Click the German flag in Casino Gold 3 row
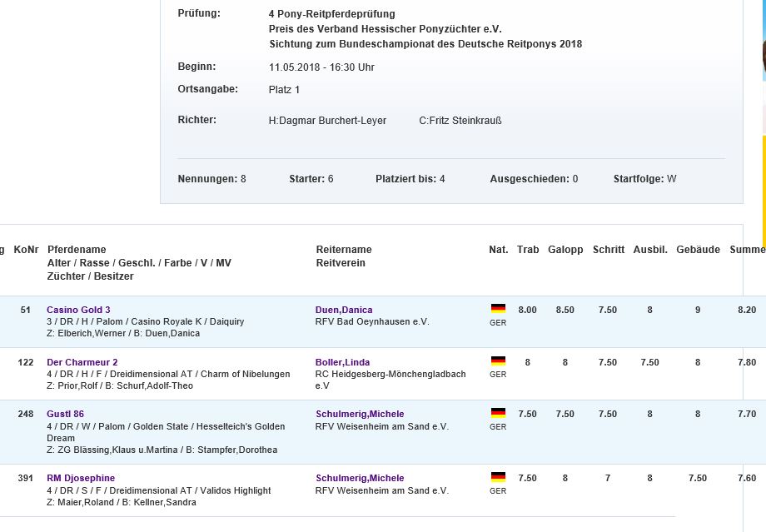Screen dimensions: 766x532 click(498, 309)
